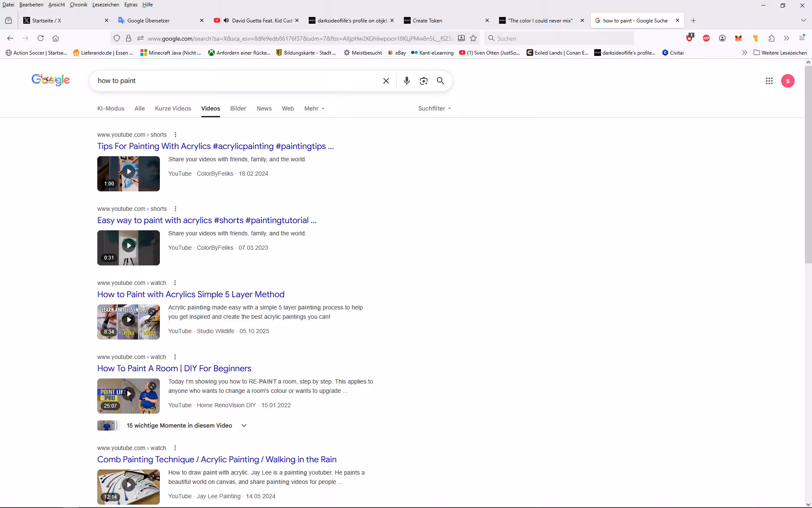
Task: Start voice search with the microphone icon
Action: 407,81
